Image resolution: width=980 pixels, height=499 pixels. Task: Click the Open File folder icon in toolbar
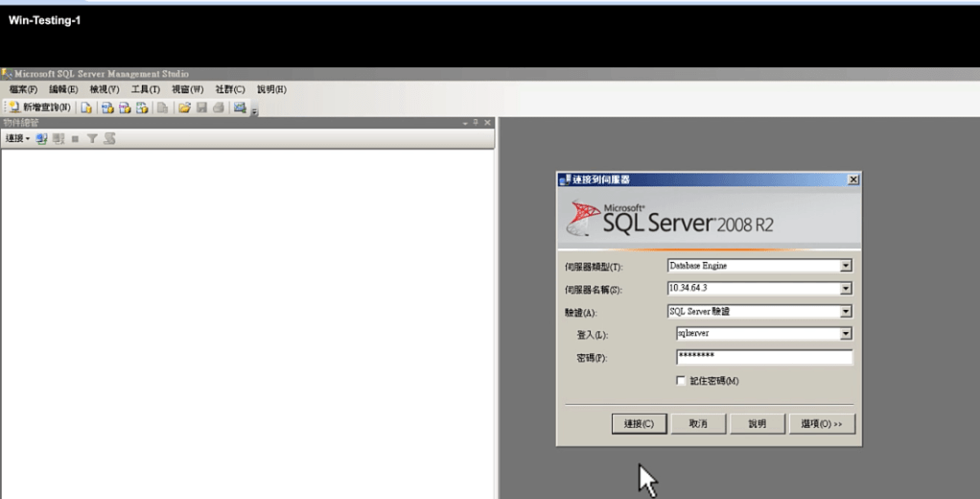click(x=184, y=107)
